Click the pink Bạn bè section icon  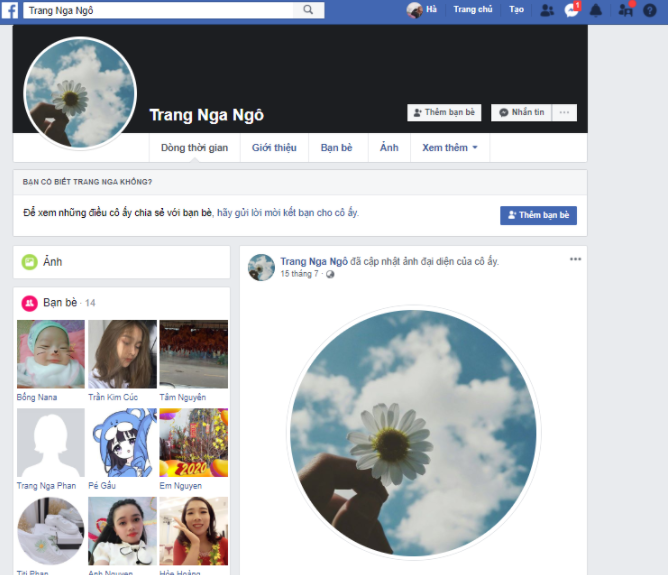click(29, 303)
